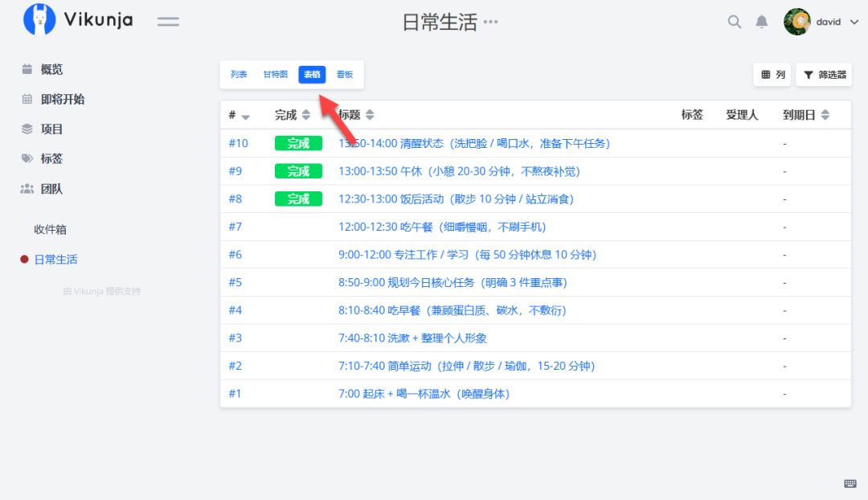Expand the david user dropdown chevron

pyautogui.click(x=854, y=23)
